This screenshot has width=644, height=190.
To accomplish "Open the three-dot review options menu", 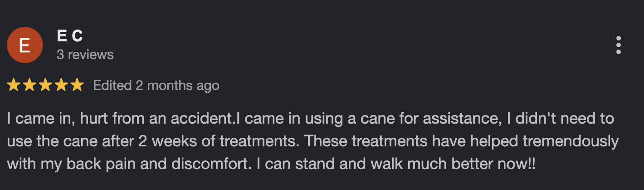I will click(618, 45).
